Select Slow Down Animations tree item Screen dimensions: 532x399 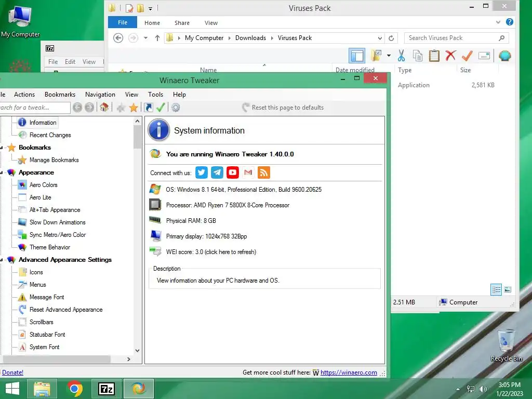click(x=57, y=222)
